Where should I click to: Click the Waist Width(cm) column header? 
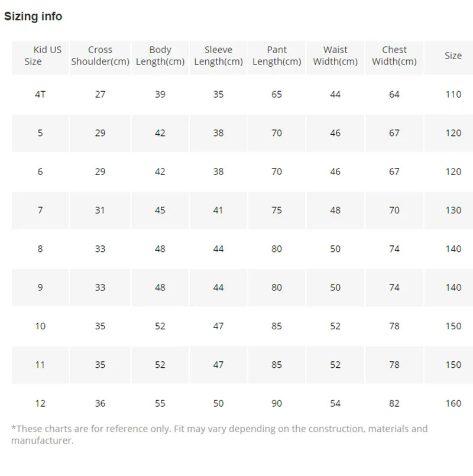tap(335, 56)
